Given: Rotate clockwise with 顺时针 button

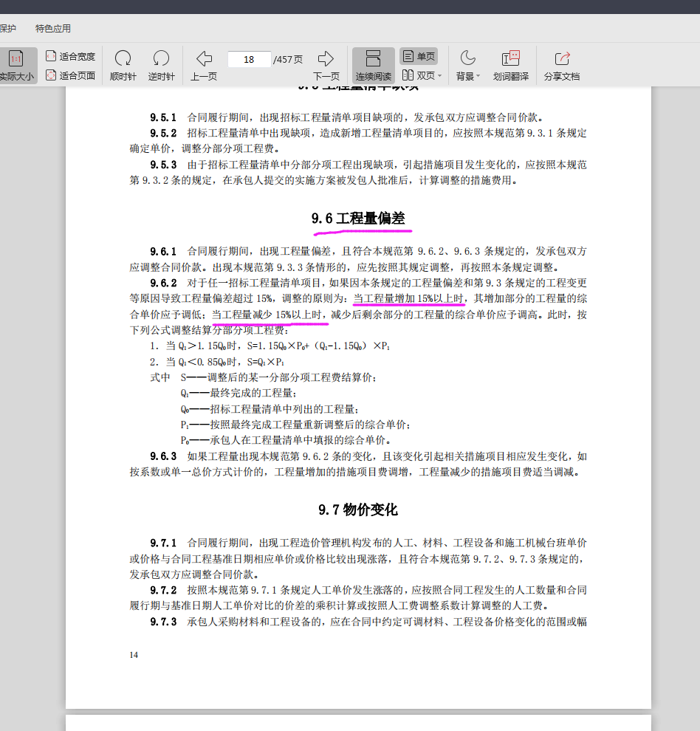Looking at the screenshot, I should tap(123, 66).
